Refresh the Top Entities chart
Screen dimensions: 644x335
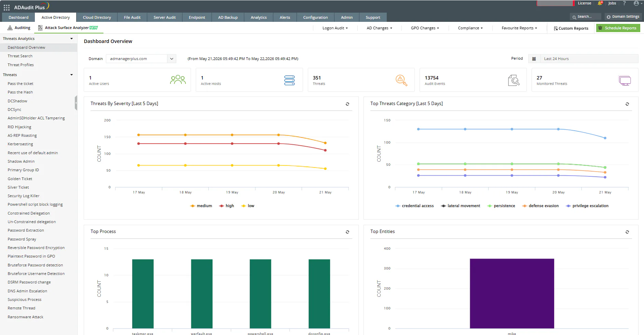[x=627, y=232]
